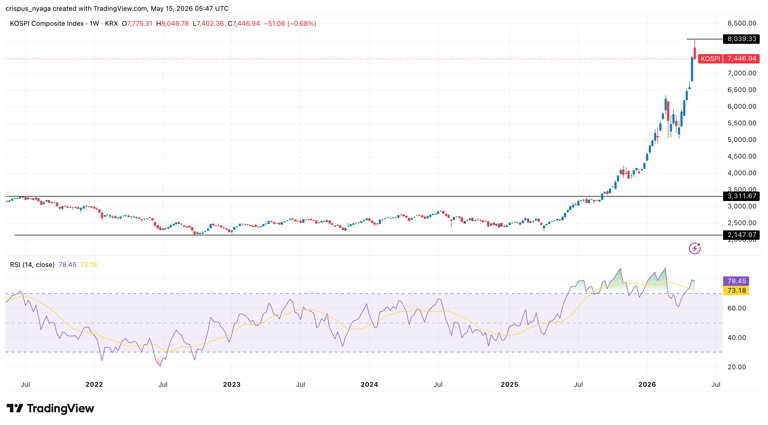Click the crispus_nyaga created with TradingView caption
This screenshot has width=768, height=425.
click(117, 8)
